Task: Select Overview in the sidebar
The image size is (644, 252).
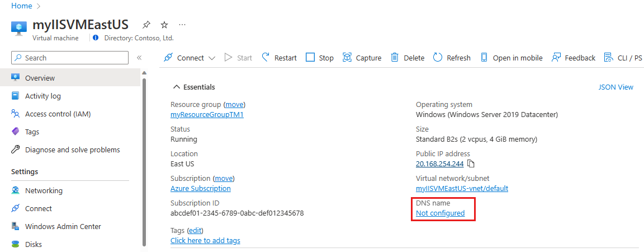Action: [x=70, y=78]
